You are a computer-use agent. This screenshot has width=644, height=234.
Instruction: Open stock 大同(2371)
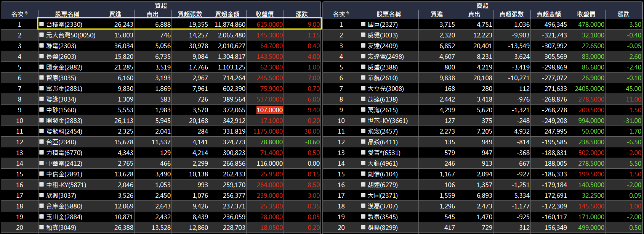383,195
